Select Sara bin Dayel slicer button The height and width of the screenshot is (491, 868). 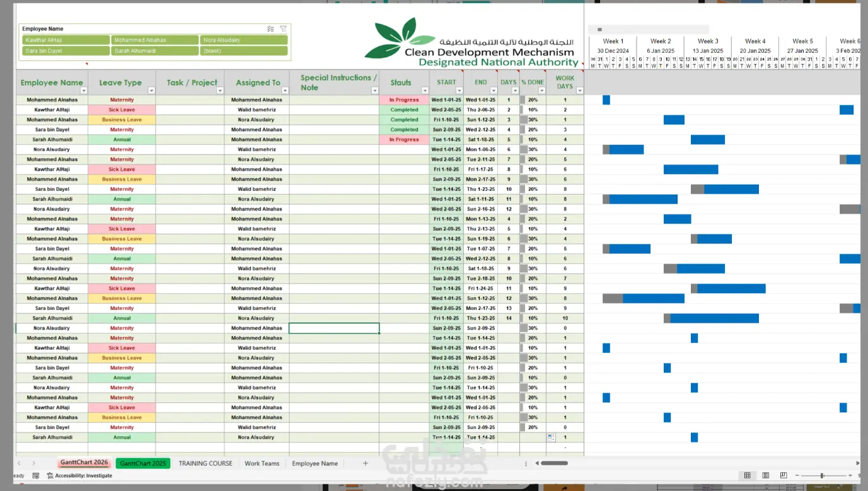(66, 51)
